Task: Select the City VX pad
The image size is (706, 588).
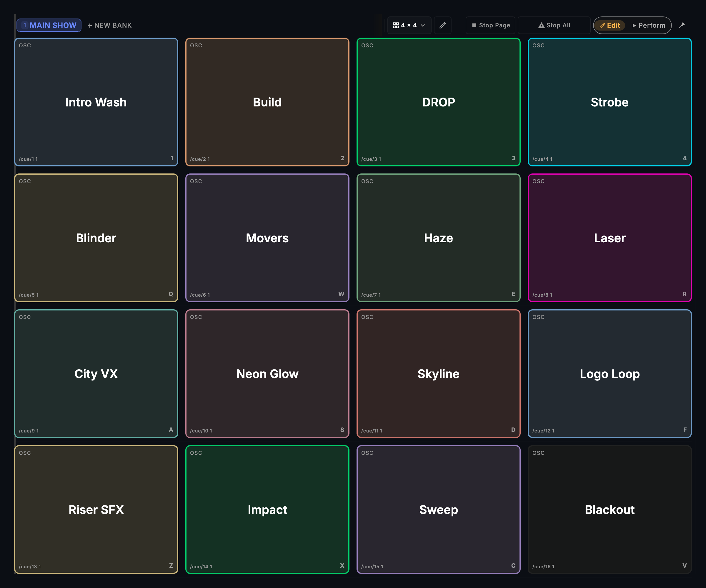Action: [x=96, y=374]
